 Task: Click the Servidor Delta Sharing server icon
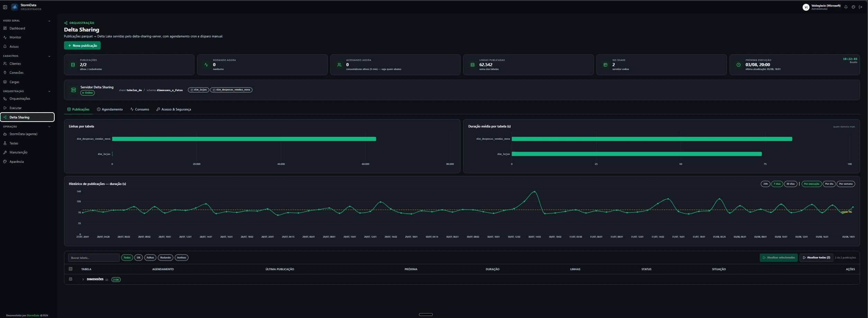click(x=73, y=90)
